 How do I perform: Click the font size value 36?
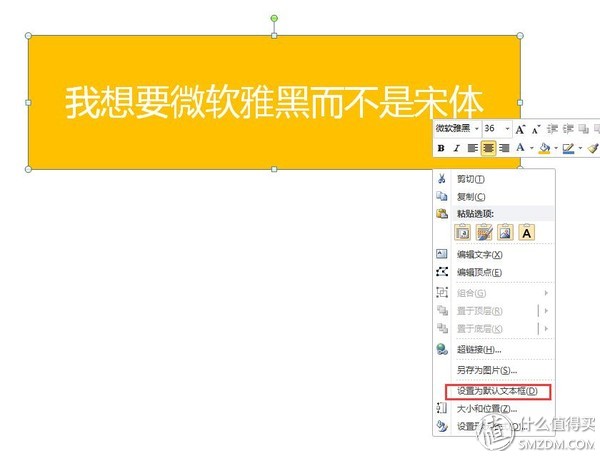[x=489, y=129]
